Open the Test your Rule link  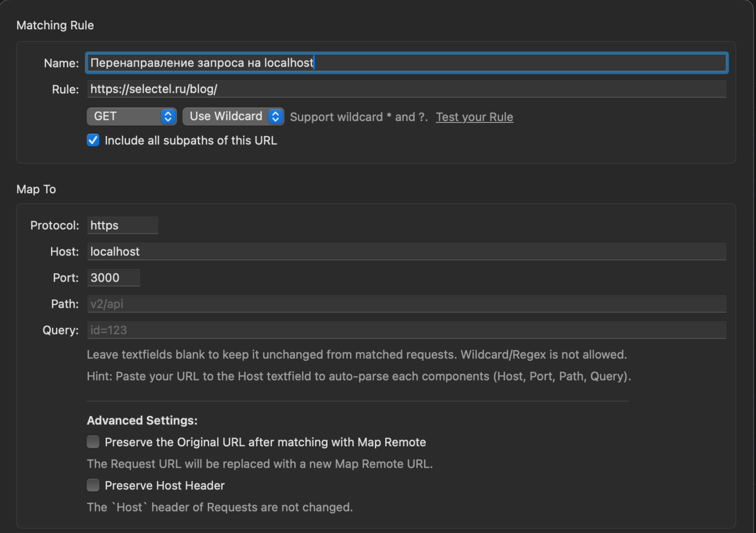[474, 117]
